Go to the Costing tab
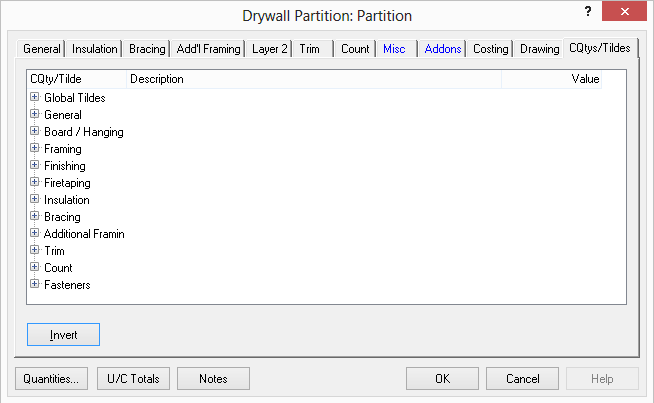The height and width of the screenshot is (403, 654). click(x=490, y=49)
